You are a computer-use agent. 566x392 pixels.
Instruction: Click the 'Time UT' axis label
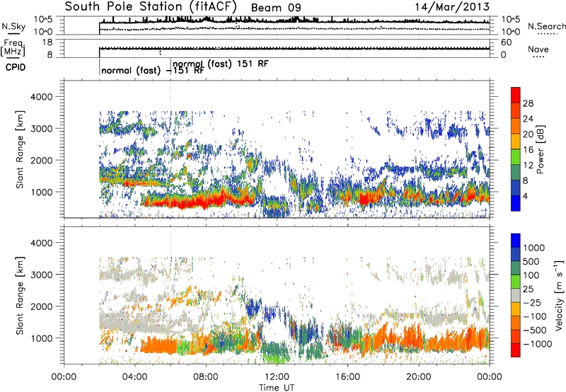(277, 387)
